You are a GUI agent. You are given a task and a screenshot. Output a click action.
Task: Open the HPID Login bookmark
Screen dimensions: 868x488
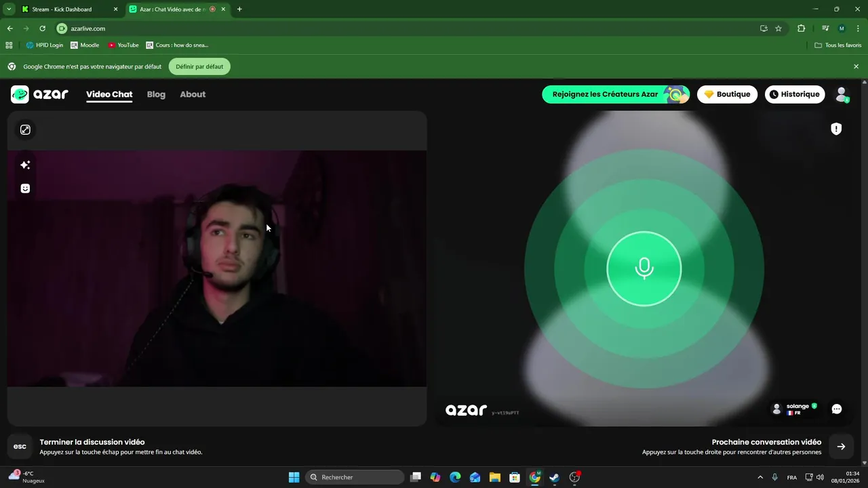pyautogui.click(x=45, y=45)
